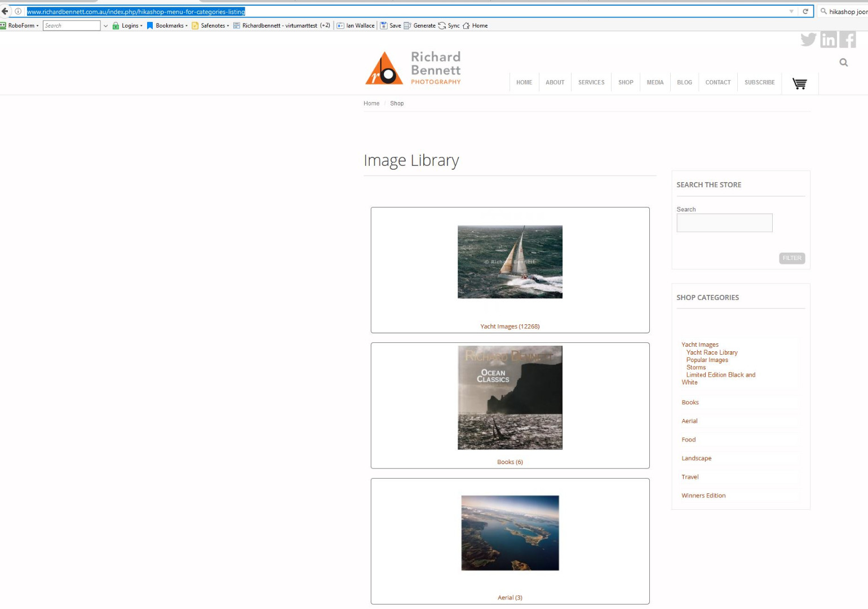
Task: Open the Twitter social icon
Action: coord(808,39)
